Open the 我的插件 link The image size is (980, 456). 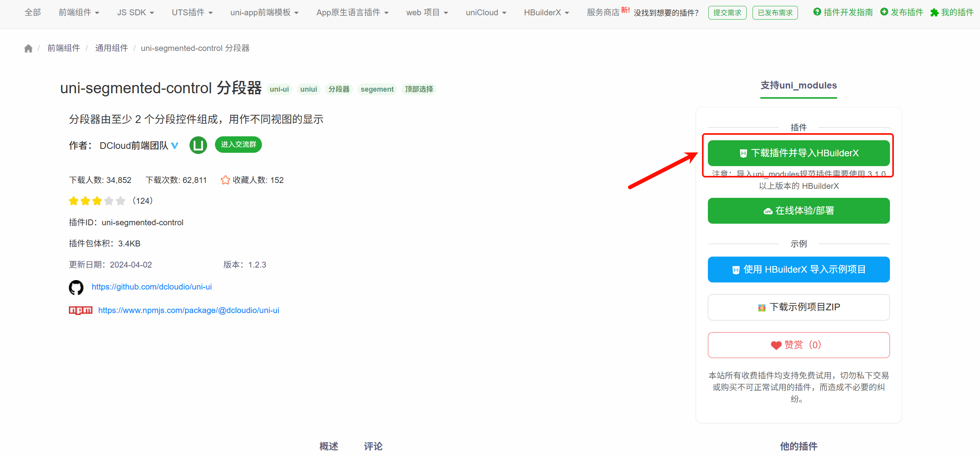[957, 13]
